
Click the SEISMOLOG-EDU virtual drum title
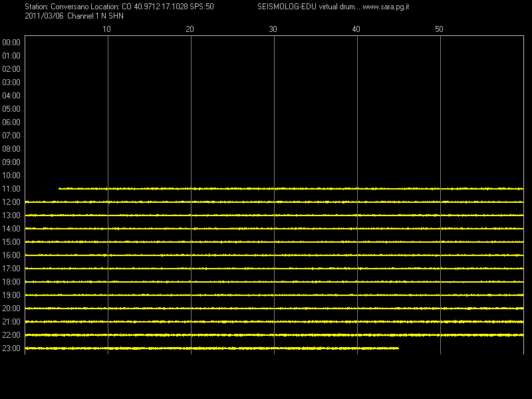pos(308,7)
